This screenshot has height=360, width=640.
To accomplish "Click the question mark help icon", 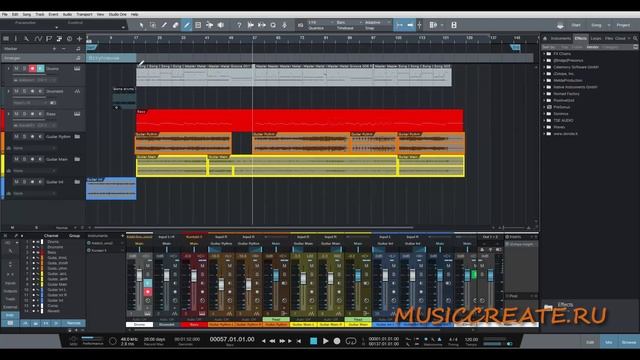I will coord(239,25).
